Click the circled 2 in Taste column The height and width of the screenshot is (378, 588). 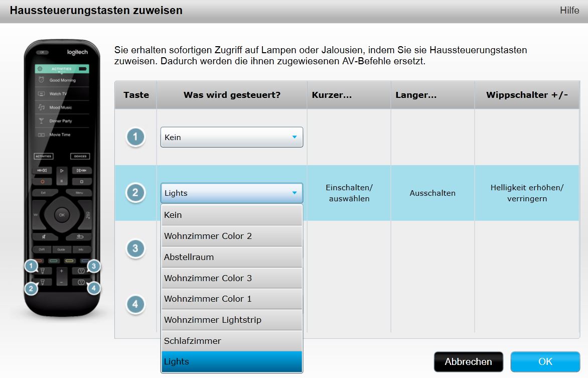pos(135,193)
